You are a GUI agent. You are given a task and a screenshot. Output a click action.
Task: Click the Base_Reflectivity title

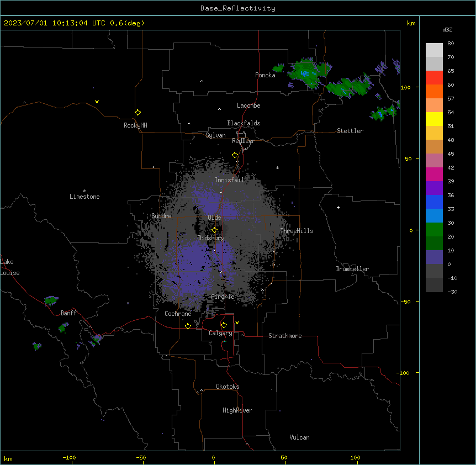click(x=238, y=8)
